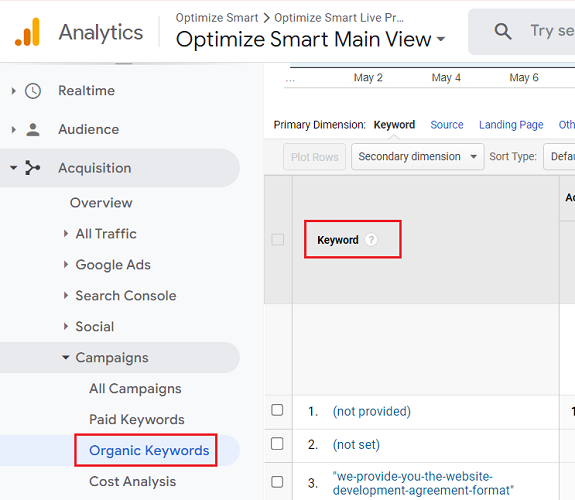Expand the Google Ads submenu
Viewport: 575px width, 500px height.
(x=66, y=264)
